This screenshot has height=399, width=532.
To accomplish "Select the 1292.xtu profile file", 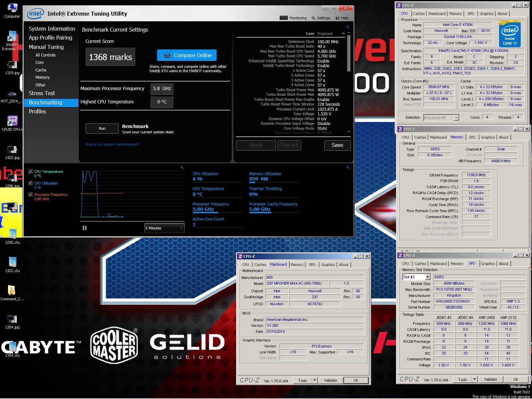I will click(12, 237).
